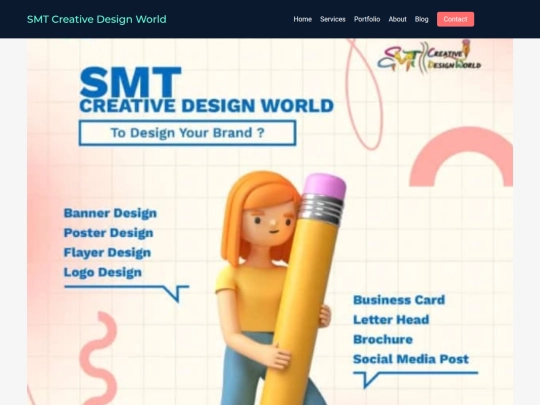Click the girl-with-pencil hero illustration
The height and width of the screenshot is (405, 540).
[281, 289]
